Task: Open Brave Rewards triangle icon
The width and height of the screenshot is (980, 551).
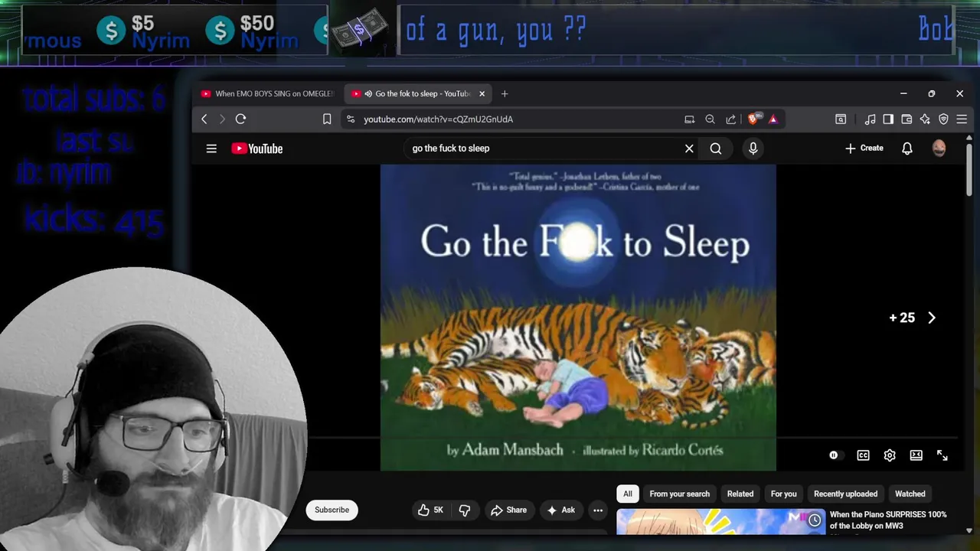Action: pos(773,119)
